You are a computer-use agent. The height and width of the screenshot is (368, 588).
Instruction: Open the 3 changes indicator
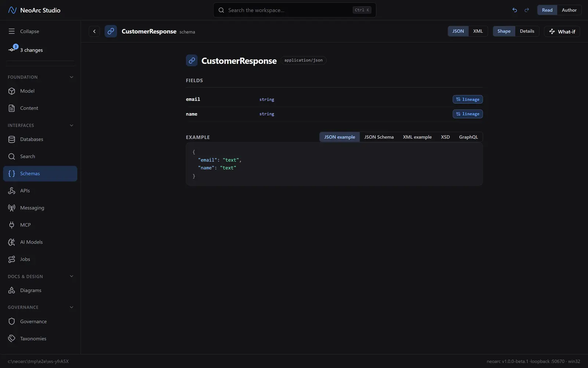pyautogui.click(x=26, y=50)
